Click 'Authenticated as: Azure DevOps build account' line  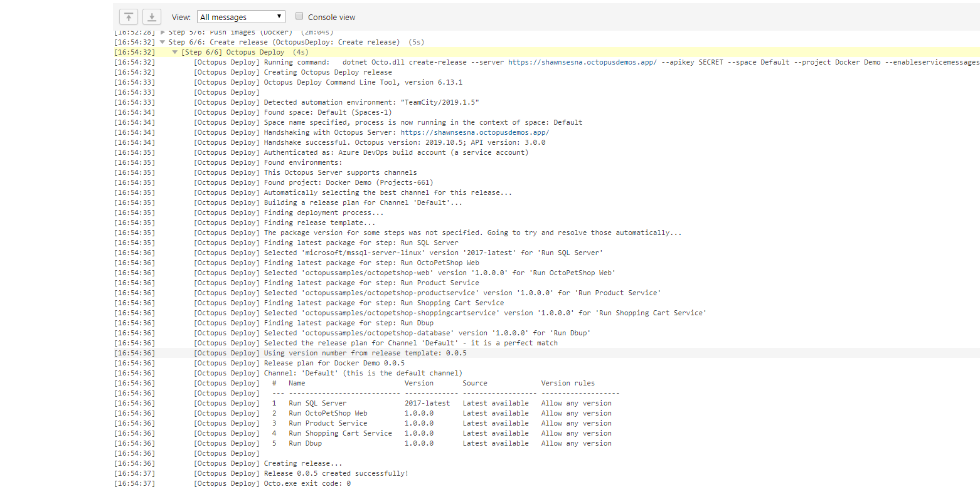coord(395,152)
